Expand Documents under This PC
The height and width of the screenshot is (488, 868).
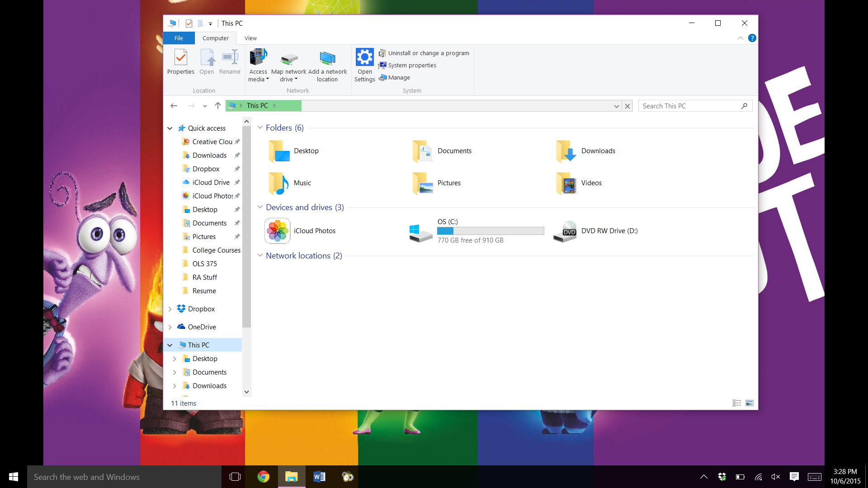[175, 372]
